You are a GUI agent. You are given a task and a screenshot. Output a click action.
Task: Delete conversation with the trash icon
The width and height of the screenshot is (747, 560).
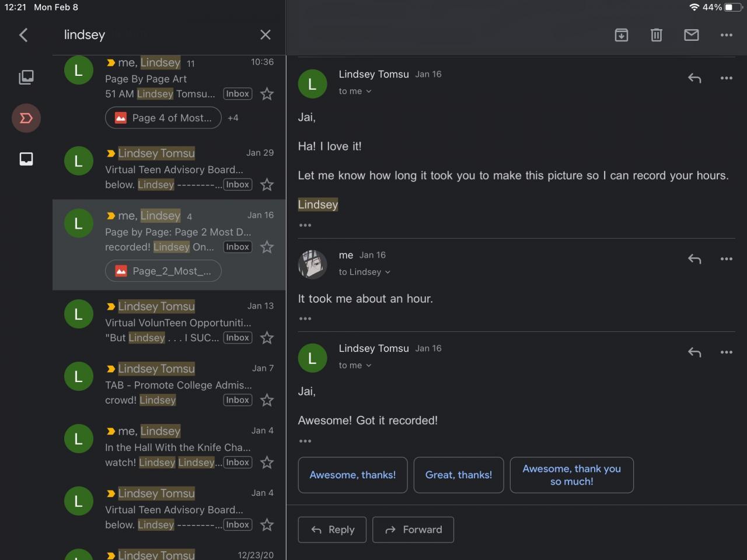tap(657, 35)
